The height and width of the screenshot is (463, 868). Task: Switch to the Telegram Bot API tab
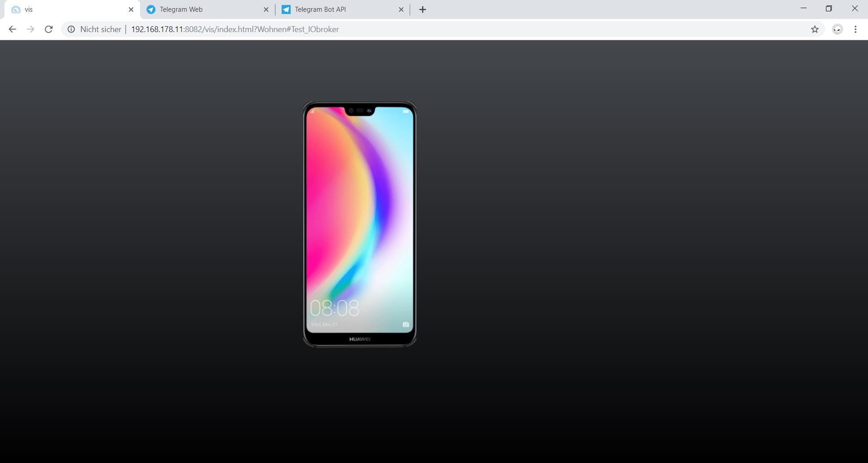[342, 9]
